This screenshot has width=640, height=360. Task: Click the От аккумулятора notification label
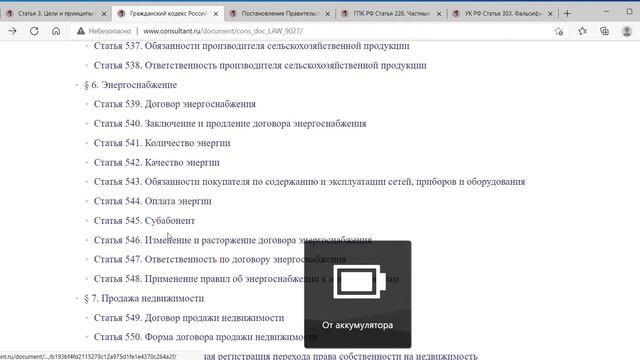(x=358, y=325)
